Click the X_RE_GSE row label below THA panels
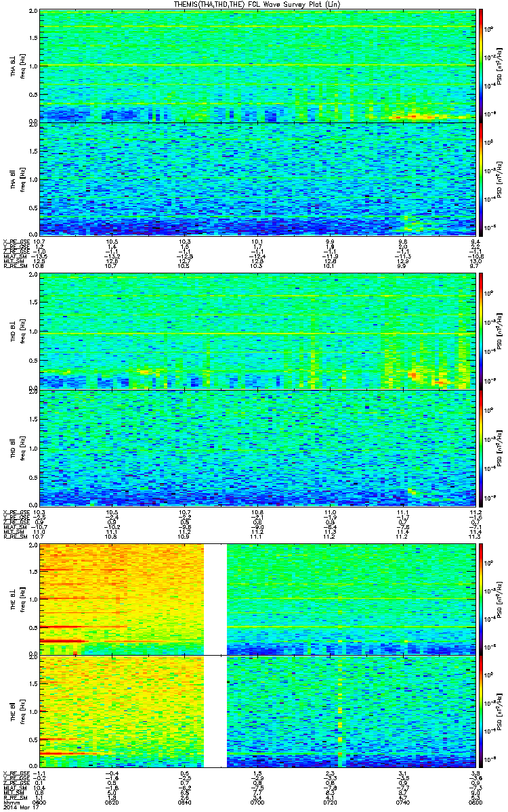The height and width of the screenshot is (812, 508). tap(16, 241)
